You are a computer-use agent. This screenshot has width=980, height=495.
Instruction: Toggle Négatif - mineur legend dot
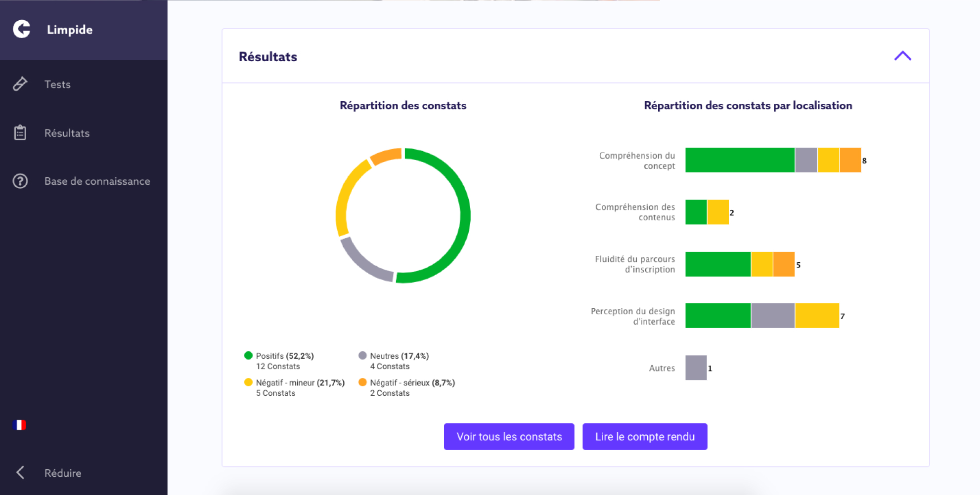point(248,382)
